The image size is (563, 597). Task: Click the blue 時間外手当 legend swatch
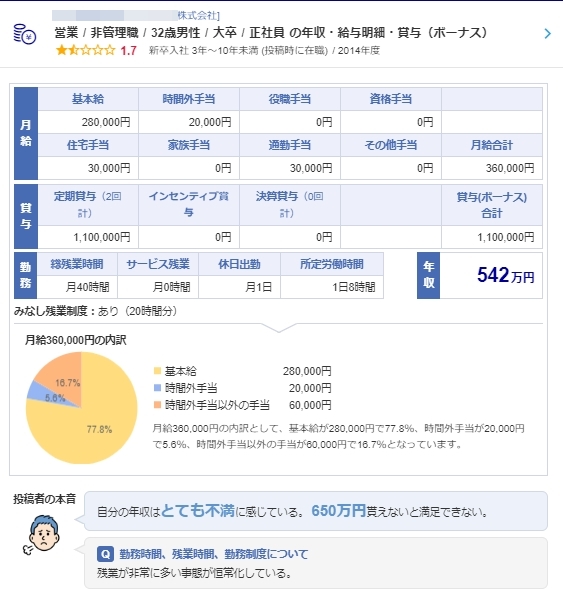point(157,388)
